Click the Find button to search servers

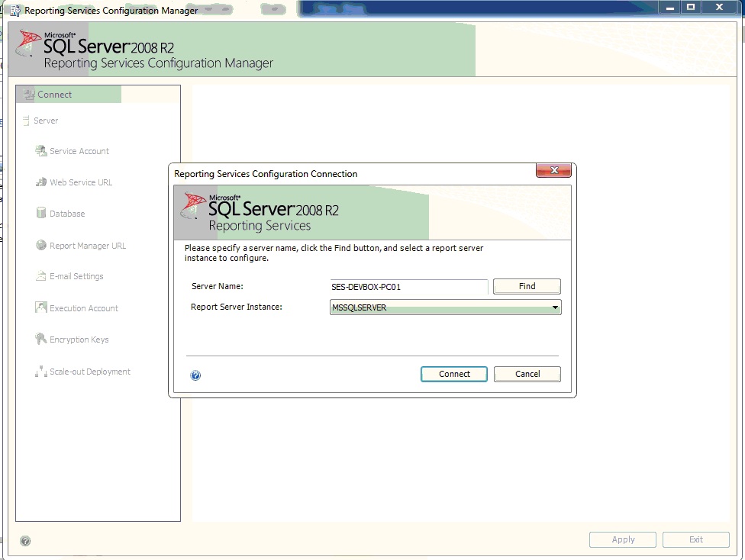pyautogui.click(x=526, y=286)
